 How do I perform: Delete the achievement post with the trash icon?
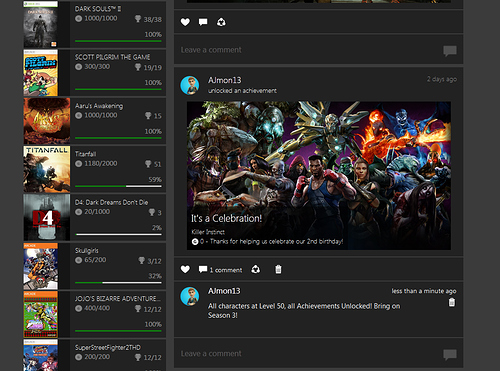(x=278, y=269)
